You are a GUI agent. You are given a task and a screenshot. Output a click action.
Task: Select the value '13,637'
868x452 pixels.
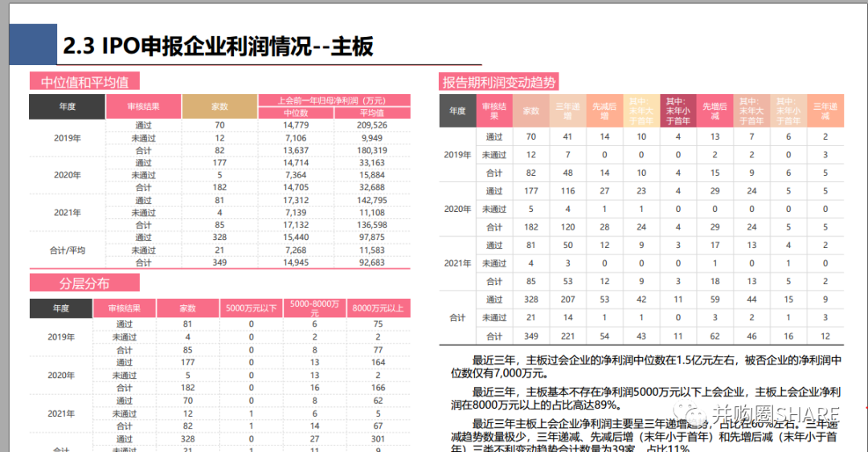(296, 150)
